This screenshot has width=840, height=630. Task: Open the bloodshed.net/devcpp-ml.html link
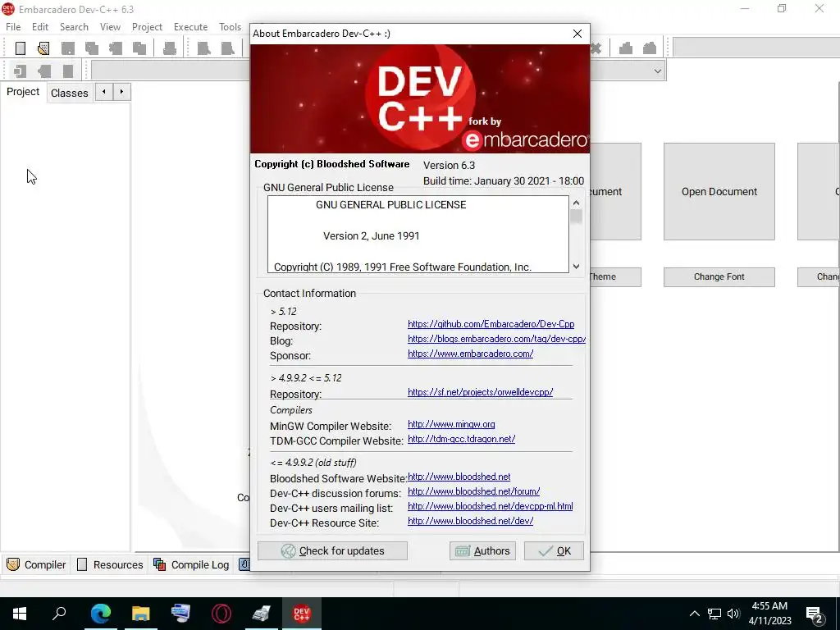point(491,506)
